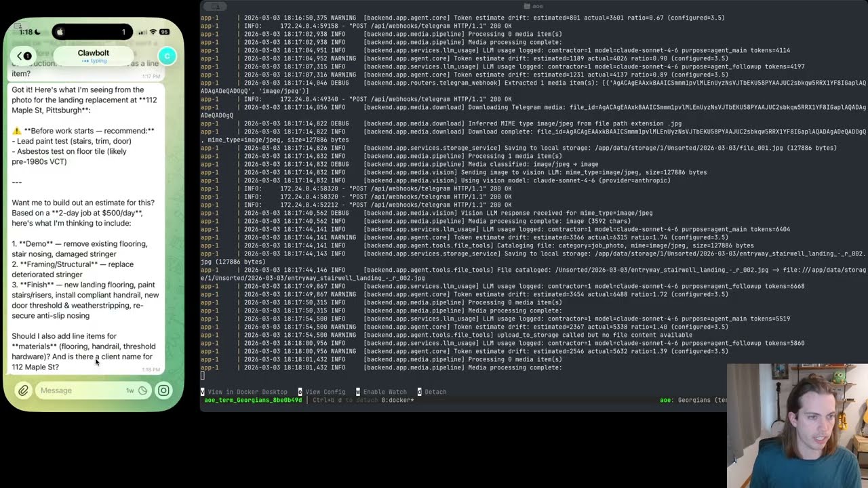Click the "Inferred MIME type image/jpeg" log line

pyautogui.click(x=441, y=123)
